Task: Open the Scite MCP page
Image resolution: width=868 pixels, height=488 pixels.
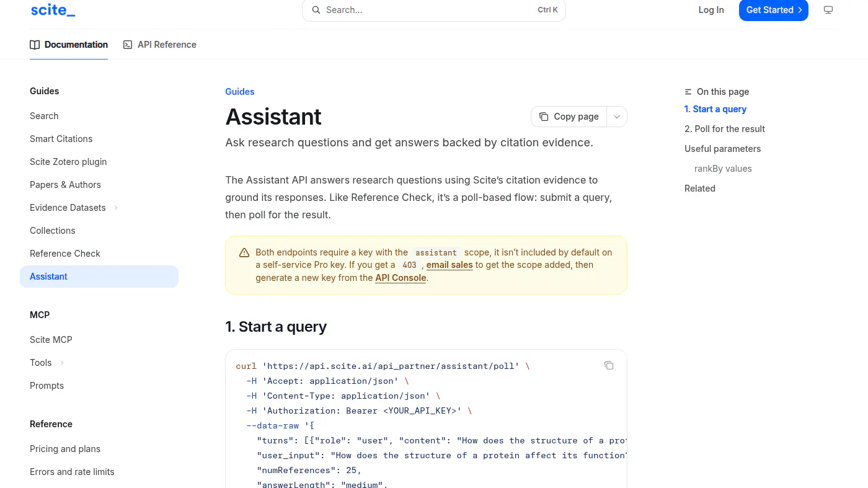Action: point(51,340)
